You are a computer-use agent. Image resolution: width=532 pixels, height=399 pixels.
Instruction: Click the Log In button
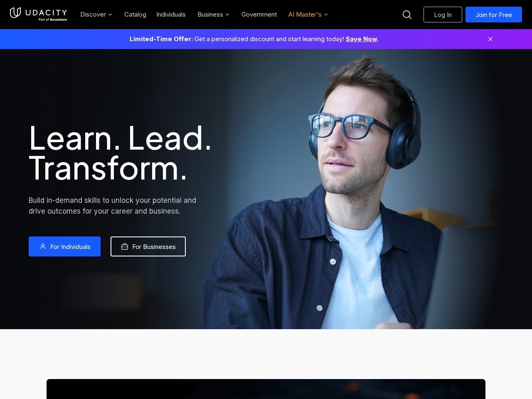click(x=443, y=15)
